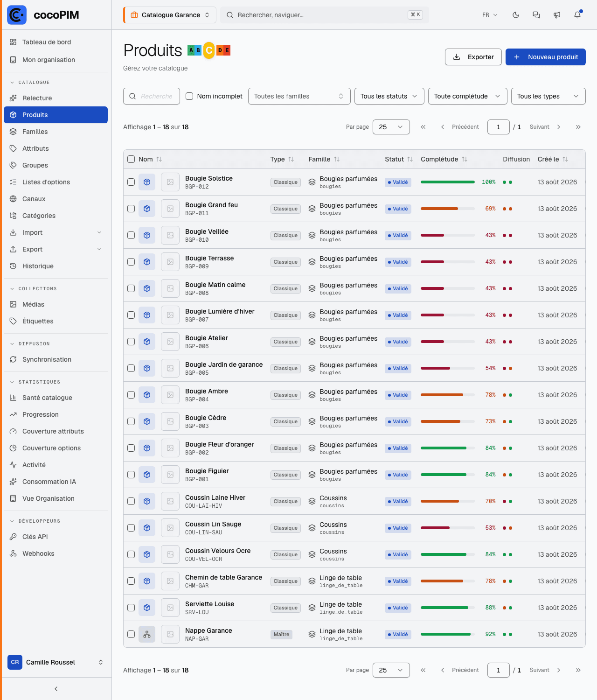597x700 pixels.
Task: Go to last page double chevron, top pagination
Action: click(x=578, y=127)
